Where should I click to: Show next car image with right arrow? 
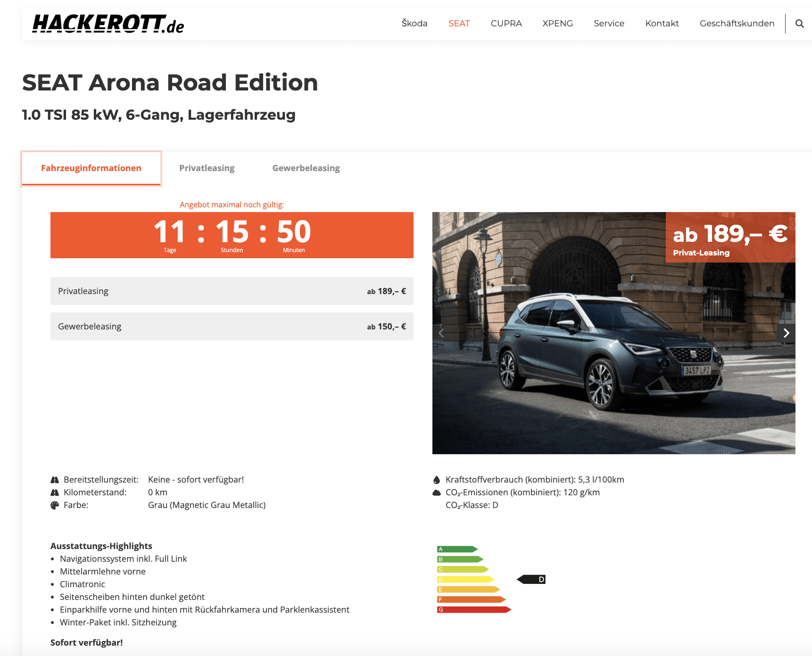pos(786,333)
